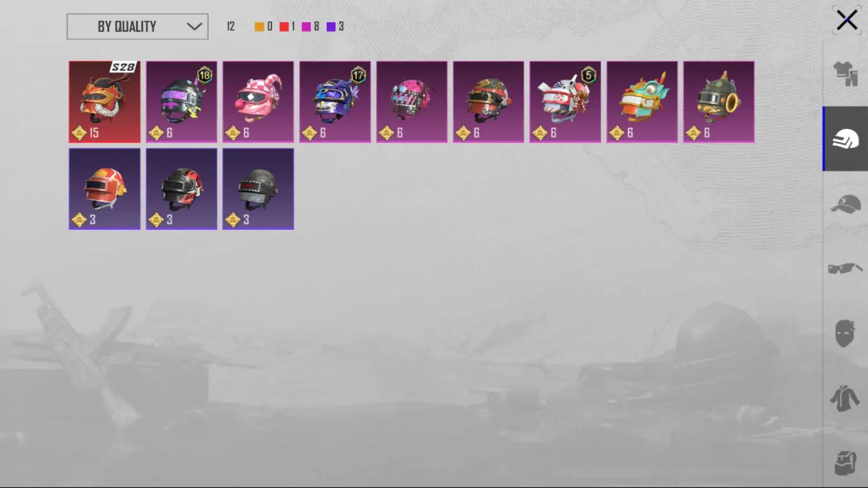Select the orange striped level 3 helmet
Screen dimensions: 868x488
pos(104,189)
